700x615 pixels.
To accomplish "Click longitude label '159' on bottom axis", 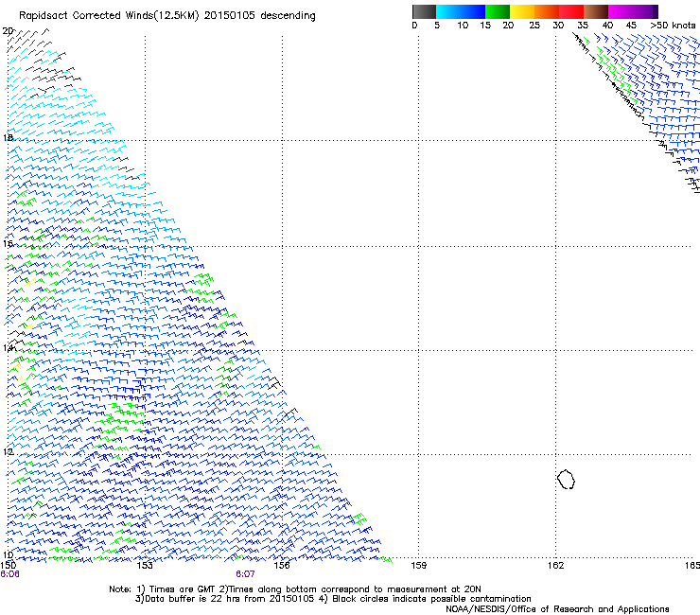I will (x=418, y=566).
